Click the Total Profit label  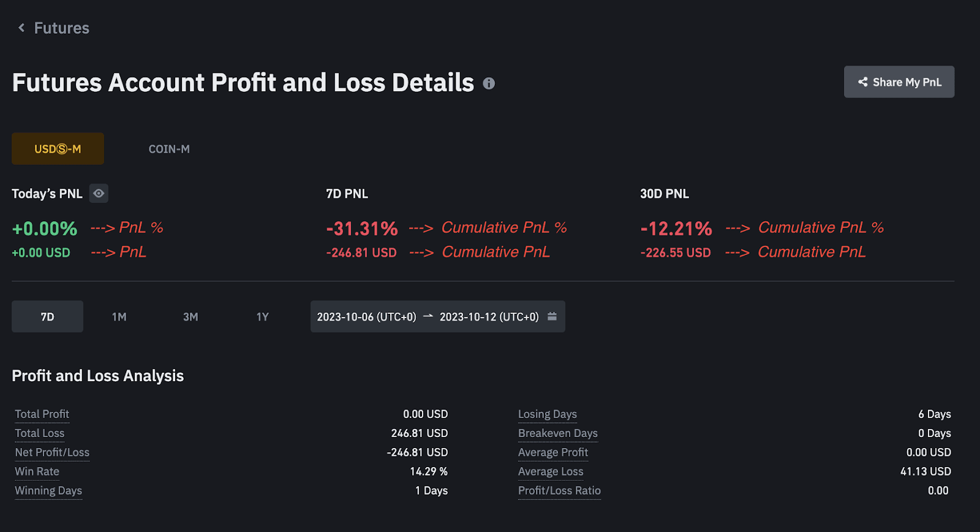41,414
